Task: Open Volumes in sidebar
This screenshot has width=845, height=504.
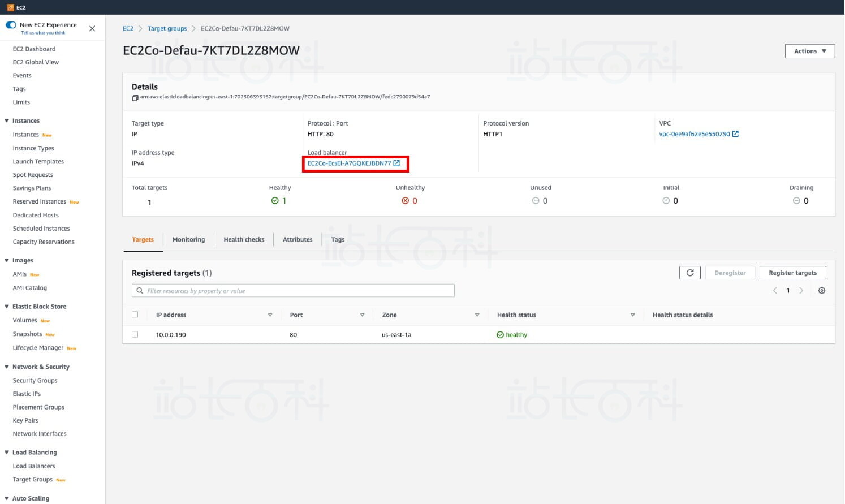Action: [x=25, y=320]
